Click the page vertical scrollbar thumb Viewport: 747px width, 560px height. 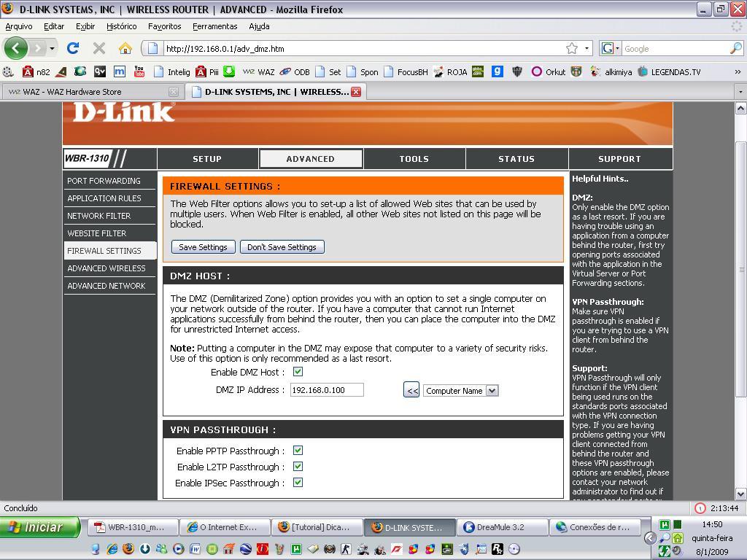pos(740,269)
